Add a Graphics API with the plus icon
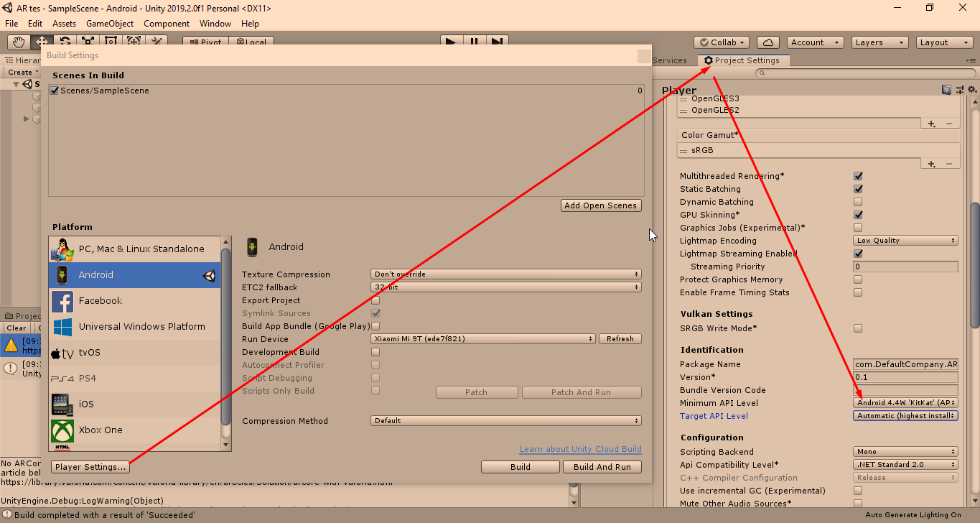This screenshot has width=980, height=523. pyautogui.click(x=932, y=124)
